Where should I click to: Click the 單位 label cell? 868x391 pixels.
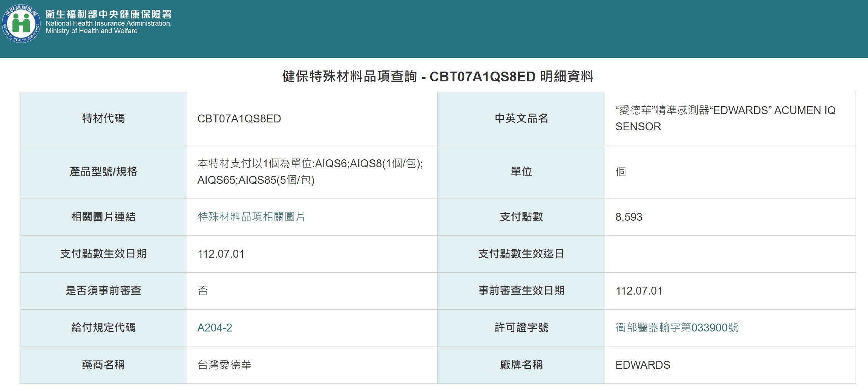(521, 172)
